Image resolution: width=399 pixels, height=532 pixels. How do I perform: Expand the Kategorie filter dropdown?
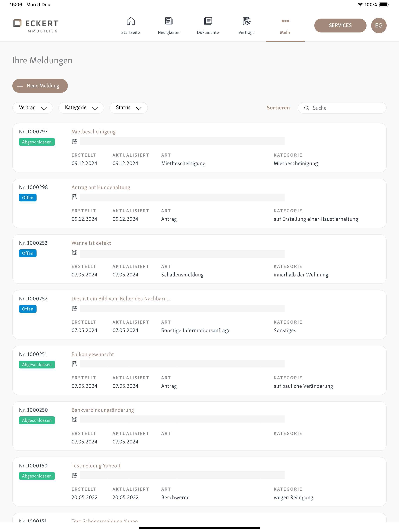coord(81,108)
